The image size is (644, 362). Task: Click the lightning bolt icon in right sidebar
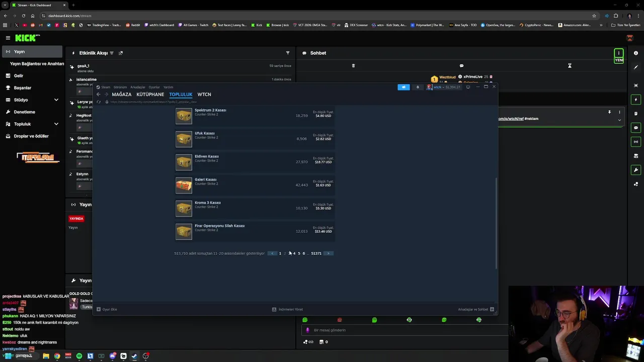pos(636,100)
